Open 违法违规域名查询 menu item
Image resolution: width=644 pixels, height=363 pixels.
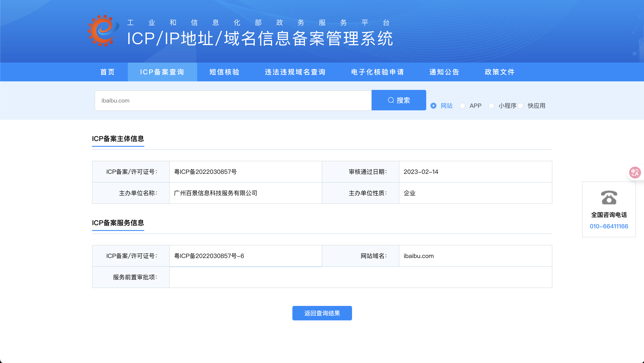(x=295, y=72)
